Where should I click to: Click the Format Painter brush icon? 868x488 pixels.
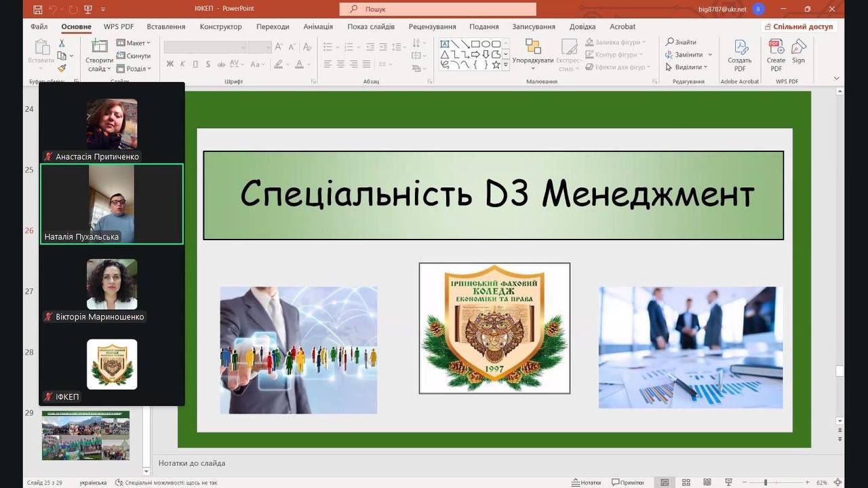pos(62,68)
